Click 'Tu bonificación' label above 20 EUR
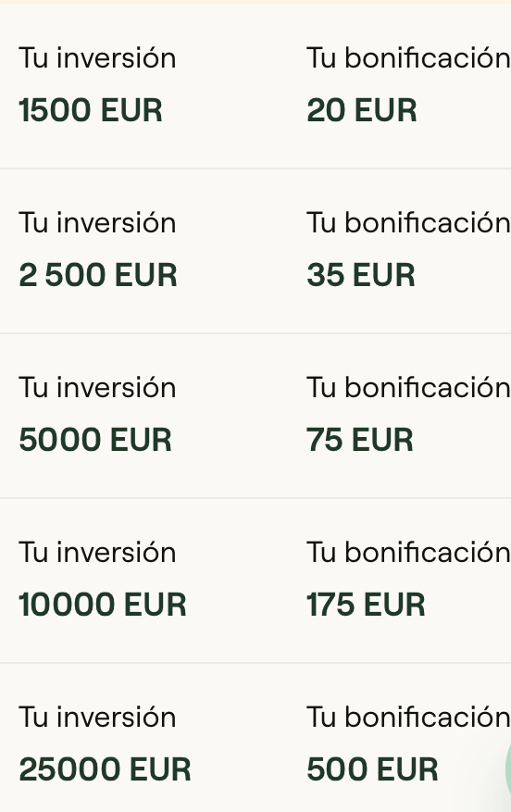This screenshot has height=812, width=511. pyautogui.click(x=408, y=57)
